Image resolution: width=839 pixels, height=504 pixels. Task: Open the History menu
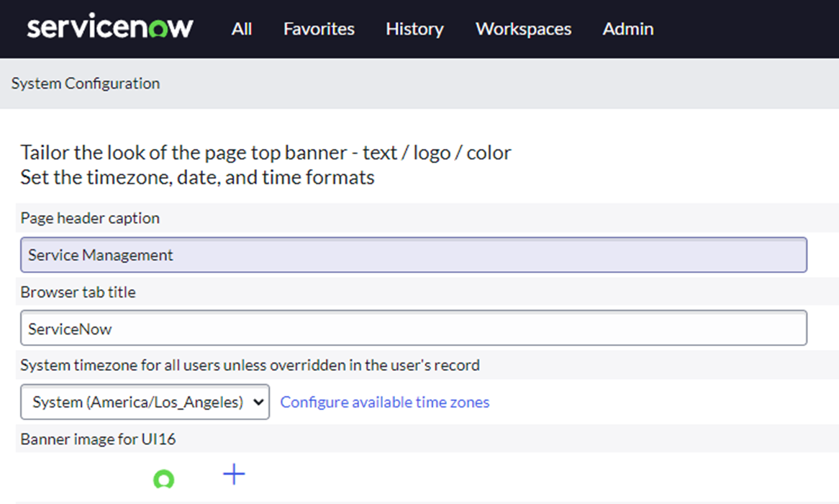(x=414, y=29)
